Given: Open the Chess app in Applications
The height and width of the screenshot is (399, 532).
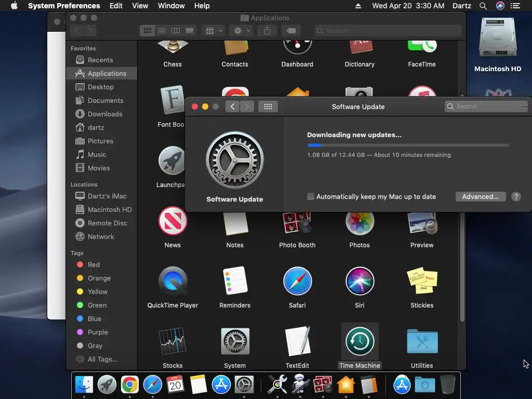Looking at the screenshot, I should (172, 47).
